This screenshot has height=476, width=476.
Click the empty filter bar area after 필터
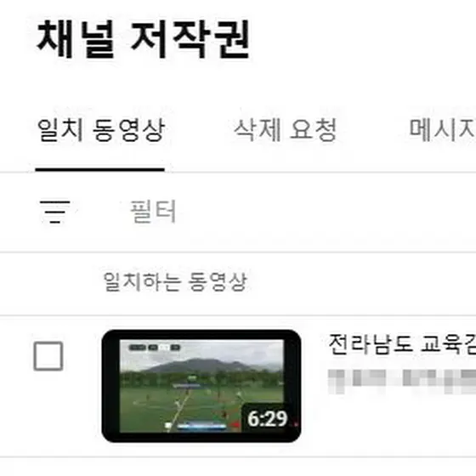click(x=326, y=212)
